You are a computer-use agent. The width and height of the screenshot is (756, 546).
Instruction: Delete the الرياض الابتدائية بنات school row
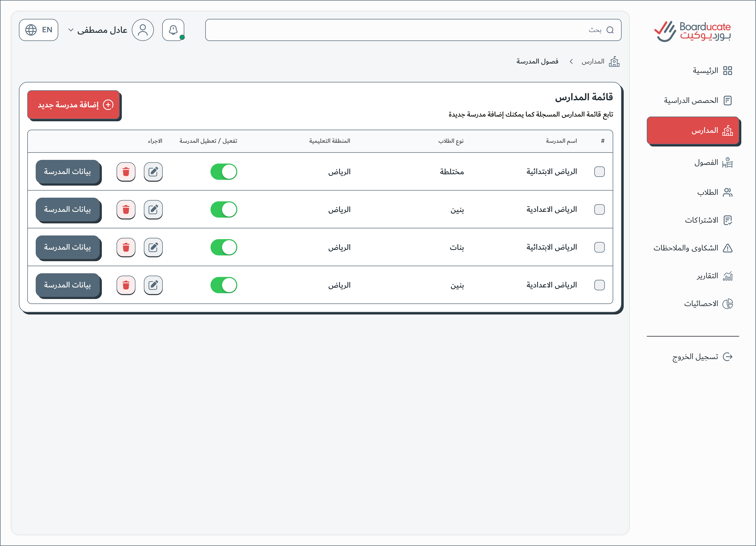(126, 247)
